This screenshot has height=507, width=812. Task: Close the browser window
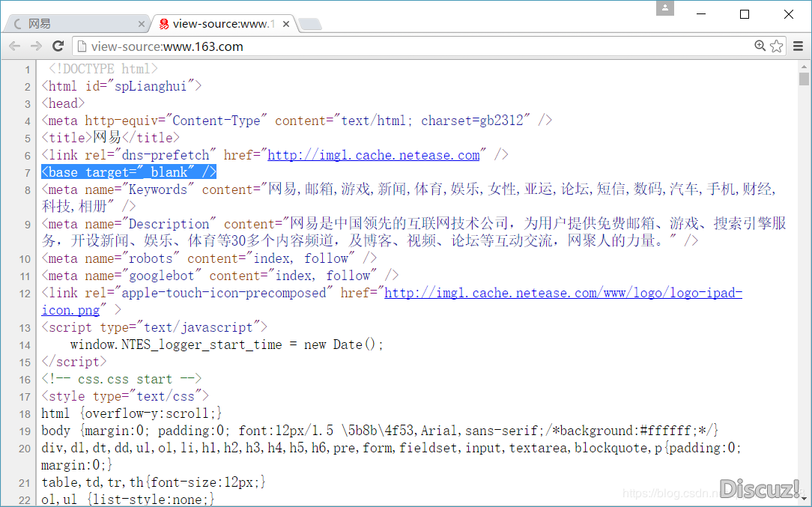(788, 14)
